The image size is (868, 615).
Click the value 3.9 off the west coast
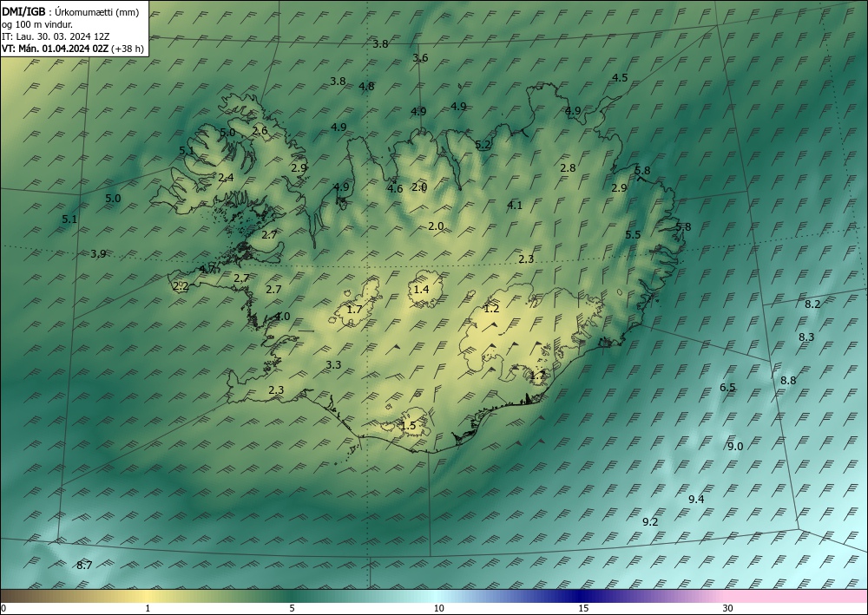coord(98,254)
